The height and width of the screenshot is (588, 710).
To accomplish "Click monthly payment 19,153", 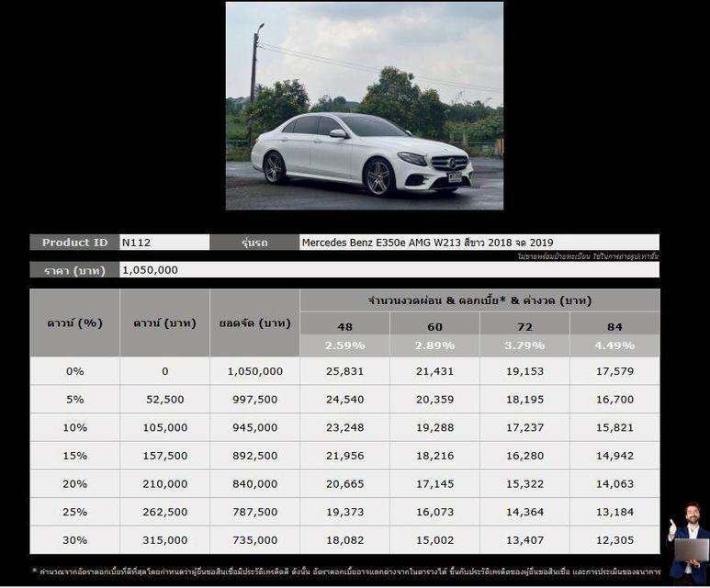I will pos(524,371).
